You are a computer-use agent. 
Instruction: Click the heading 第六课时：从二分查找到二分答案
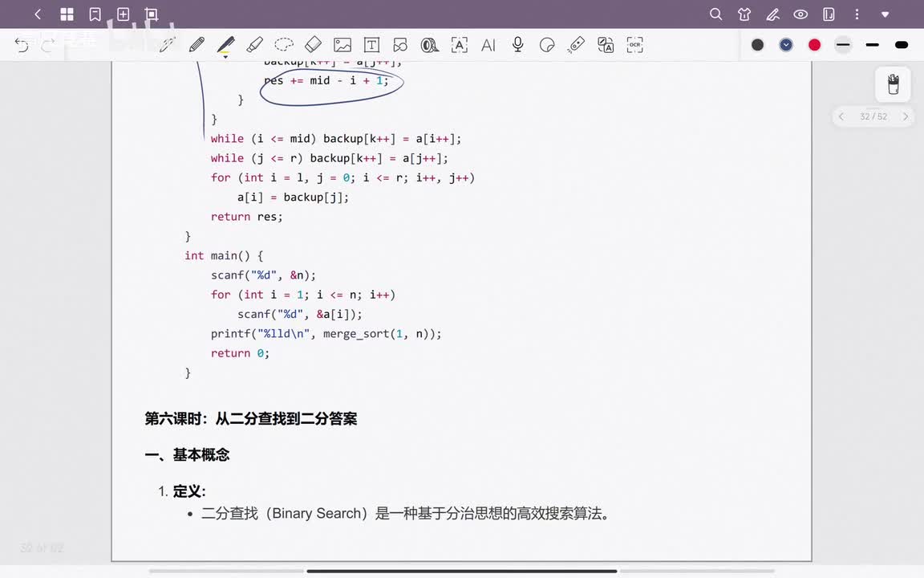tap(251, 419)
